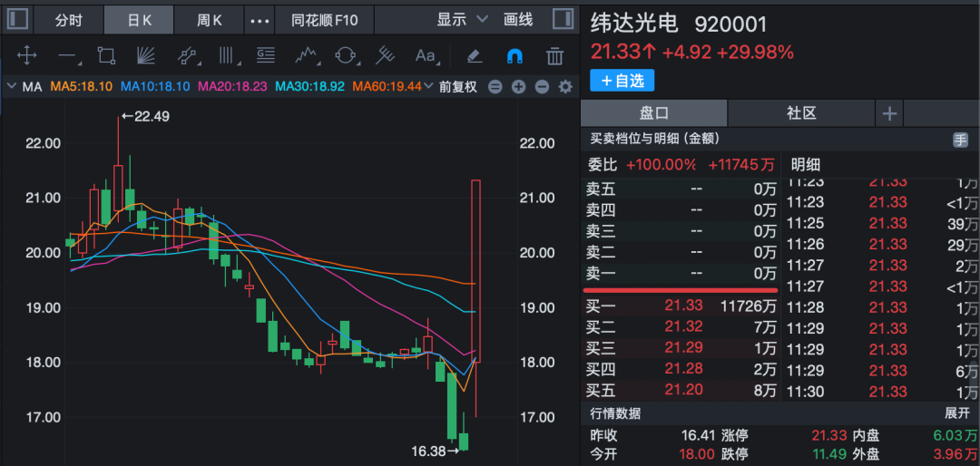Image resolution: width=980 pixels, height=466 pixels.
Task: Select the fan lines drawing tool
Action: coord(146,56)
